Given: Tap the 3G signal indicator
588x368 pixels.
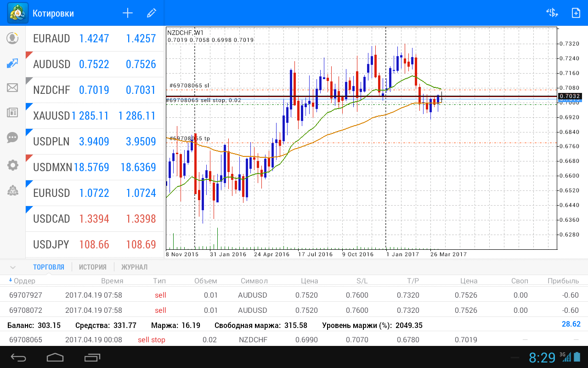Looking at the screenshot, I should pos(565,356).
